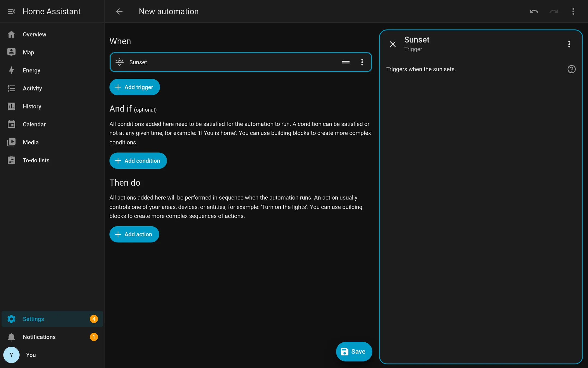The image size is (588, 368).
Task: Open the Activity page
Action: tap(52, 88)
